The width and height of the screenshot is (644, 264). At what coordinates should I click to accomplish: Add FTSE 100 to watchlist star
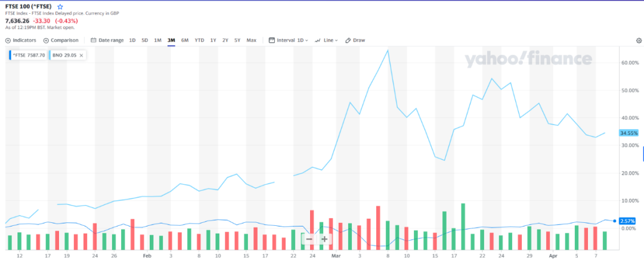click(x=60, y=7)
